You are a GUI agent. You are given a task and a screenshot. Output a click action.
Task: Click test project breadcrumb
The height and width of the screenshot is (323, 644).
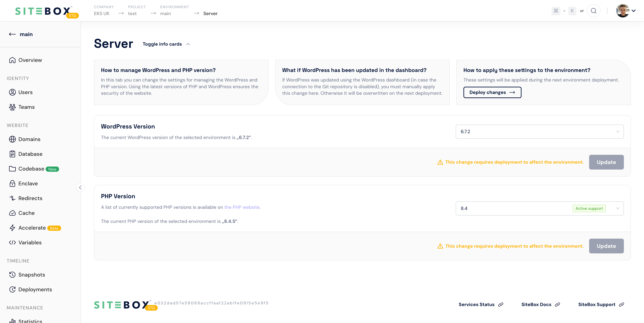[x=132, y=13]
